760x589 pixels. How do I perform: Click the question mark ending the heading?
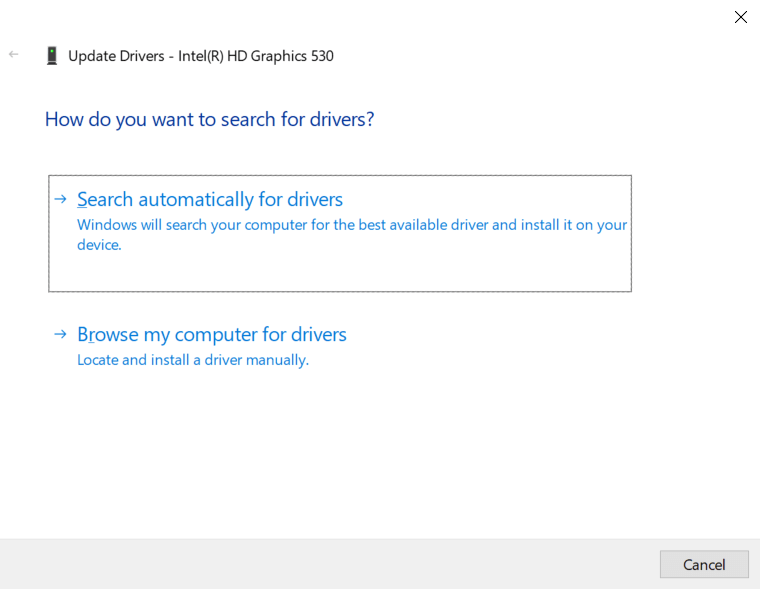[x=370, y=119]
